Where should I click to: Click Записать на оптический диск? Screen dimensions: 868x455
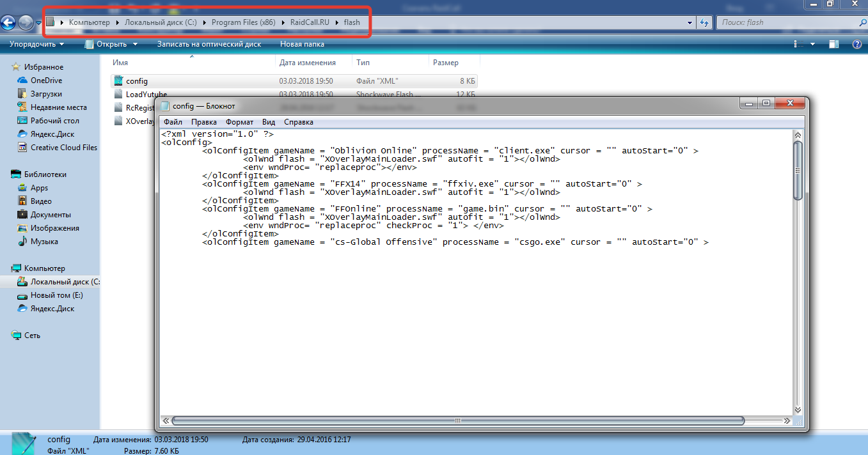[209, 44]
